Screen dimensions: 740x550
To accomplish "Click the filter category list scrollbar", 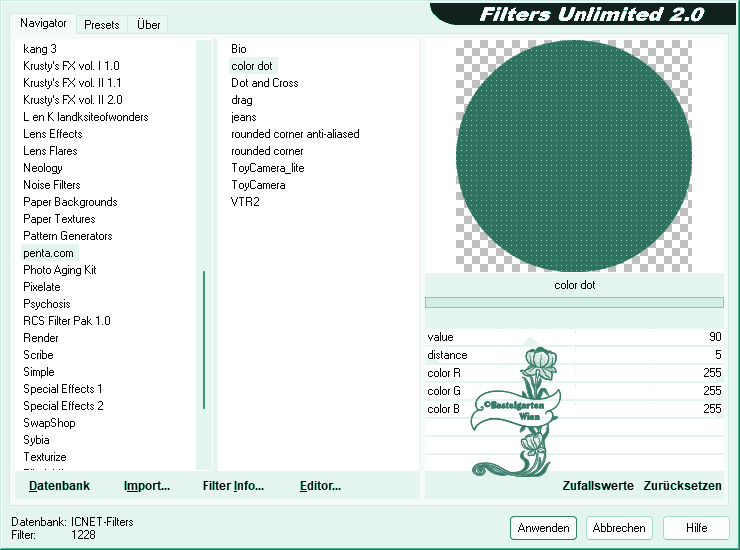I will point(204,339).
